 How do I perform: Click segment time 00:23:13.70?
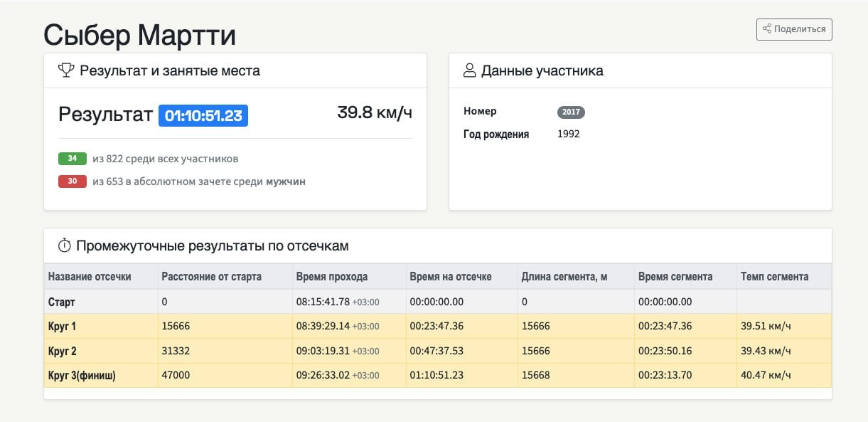(x=665, y=376)
